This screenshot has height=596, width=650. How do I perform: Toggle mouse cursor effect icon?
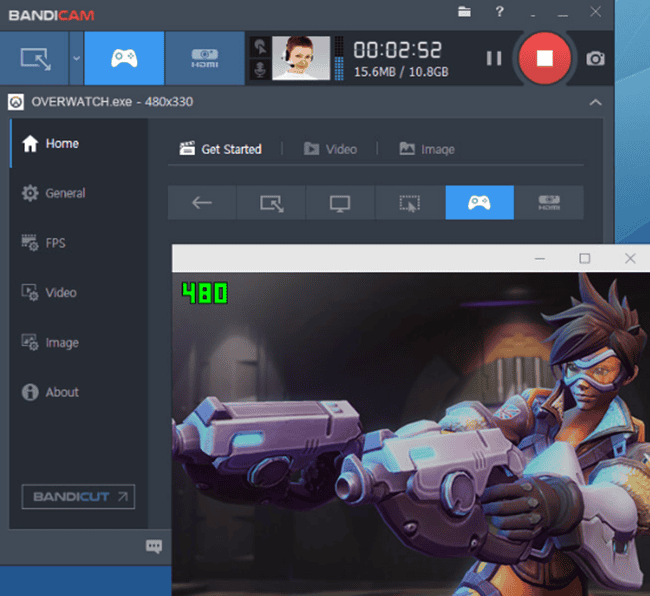pos(260,47)
